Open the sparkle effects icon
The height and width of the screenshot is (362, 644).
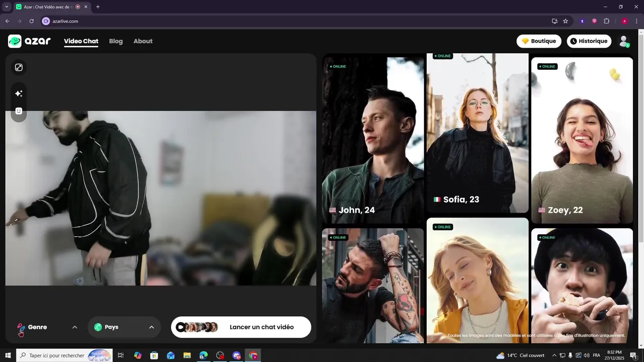[x=19, y=94]
